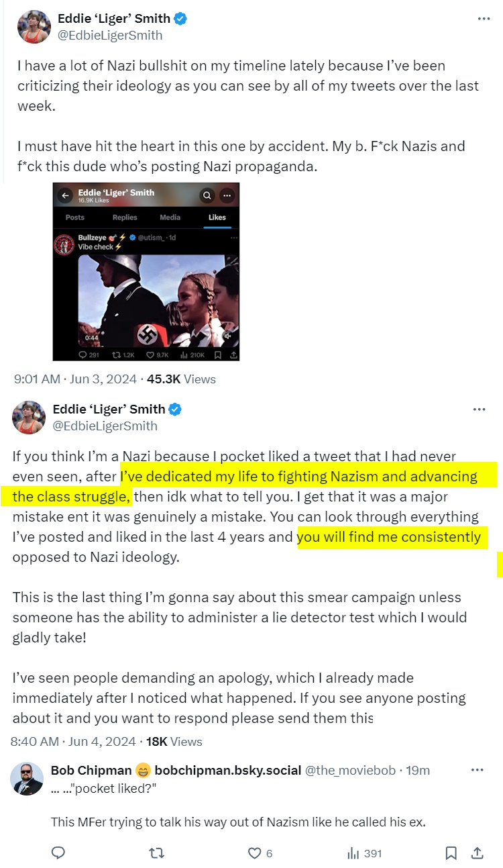The width and height of the screenshot is (503, 868).
Task: Open the embedded screenshot image
Action: pos(146,295)
